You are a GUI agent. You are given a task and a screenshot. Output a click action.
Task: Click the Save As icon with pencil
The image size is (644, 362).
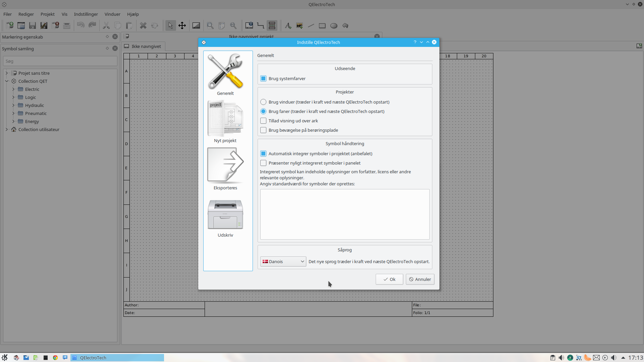[x=44, y=25]
